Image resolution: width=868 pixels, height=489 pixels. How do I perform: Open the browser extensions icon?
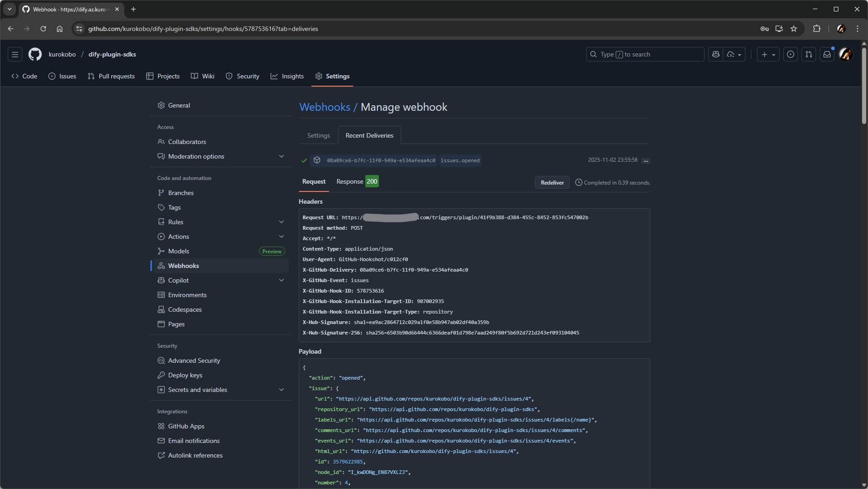tap(817, 29)
